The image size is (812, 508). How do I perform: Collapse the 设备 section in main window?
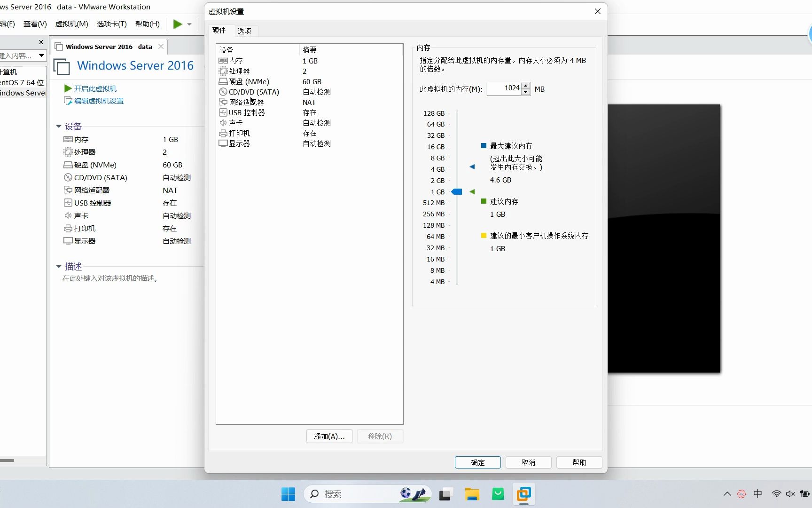59,126
